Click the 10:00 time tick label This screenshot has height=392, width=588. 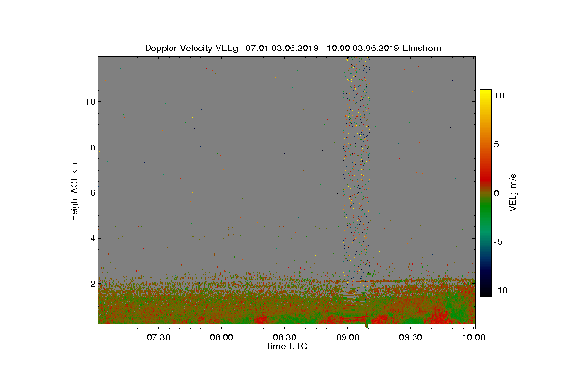[474, 337]
